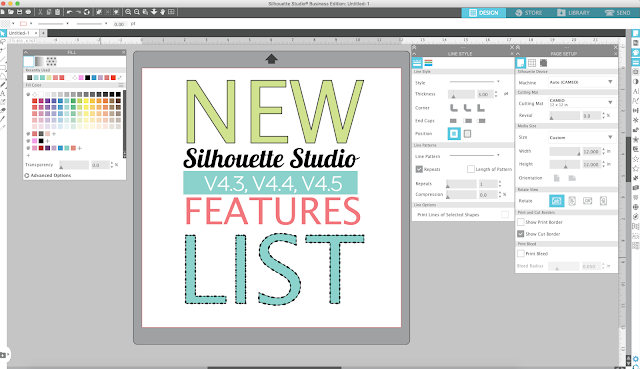
Task: Click the Transparency slider in Fill panel
Action: (x=73, y=165)
